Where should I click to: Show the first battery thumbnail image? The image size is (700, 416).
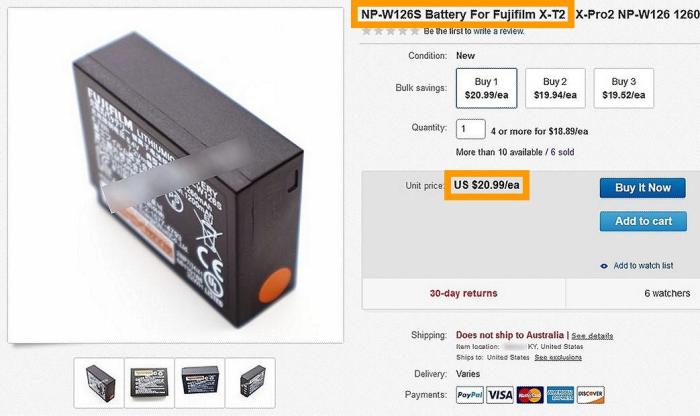pos(99,383)
